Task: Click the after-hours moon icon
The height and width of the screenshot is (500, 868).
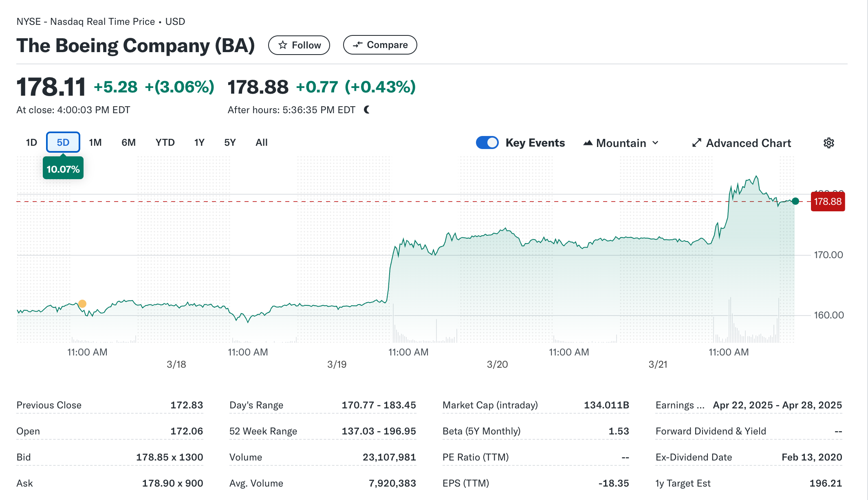Action: [367, 110]
